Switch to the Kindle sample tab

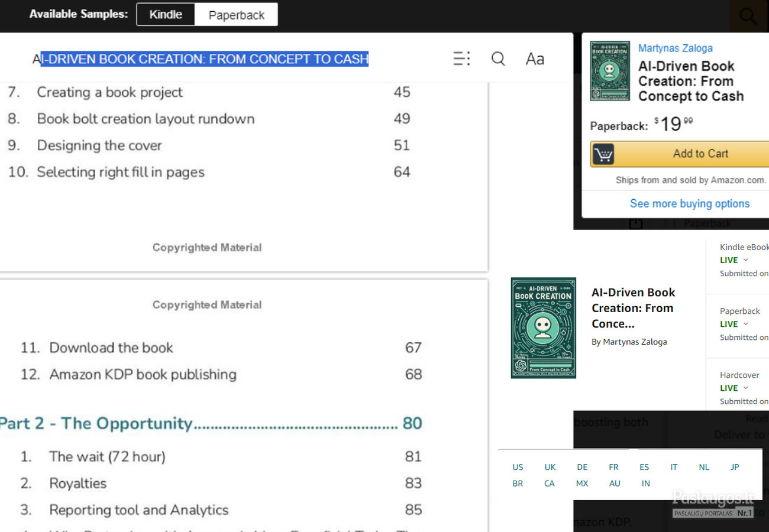[166, 15]
